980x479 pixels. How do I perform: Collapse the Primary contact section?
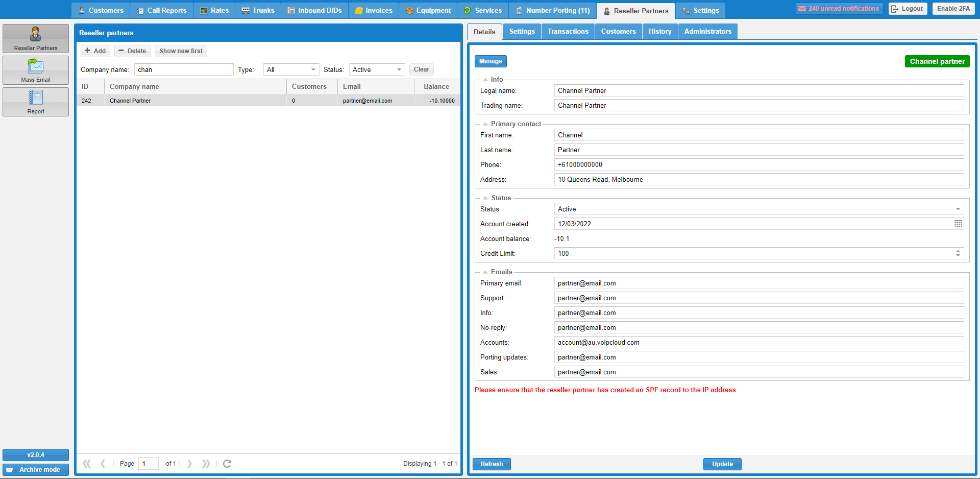485,124
